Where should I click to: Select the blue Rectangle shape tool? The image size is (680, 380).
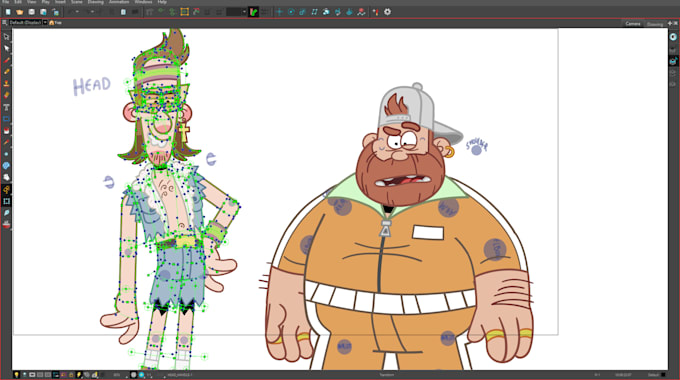coord(6,118)
